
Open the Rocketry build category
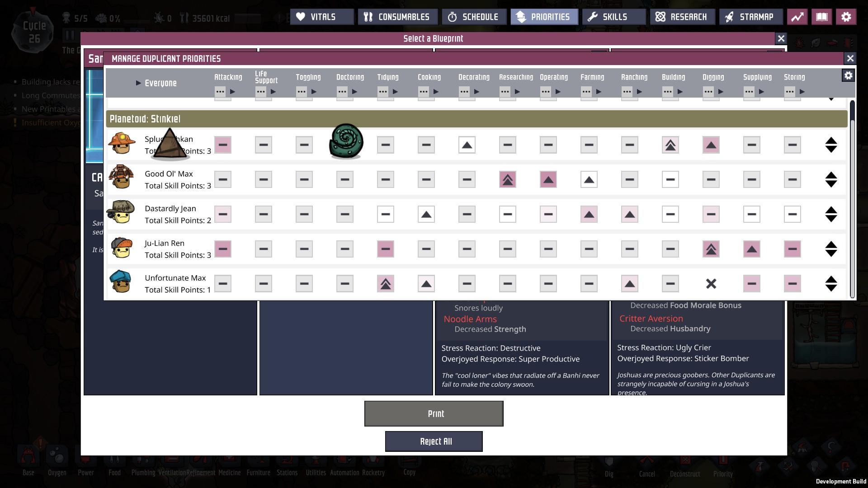(x=373, y=460)
